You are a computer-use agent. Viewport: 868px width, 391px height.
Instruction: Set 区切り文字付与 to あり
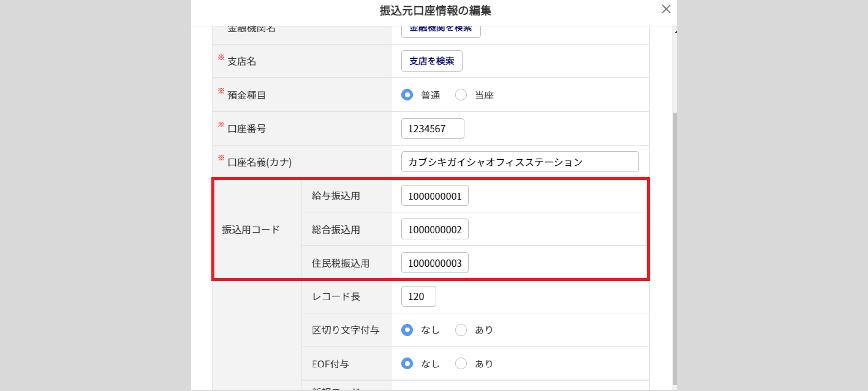[x=461, y=330]
